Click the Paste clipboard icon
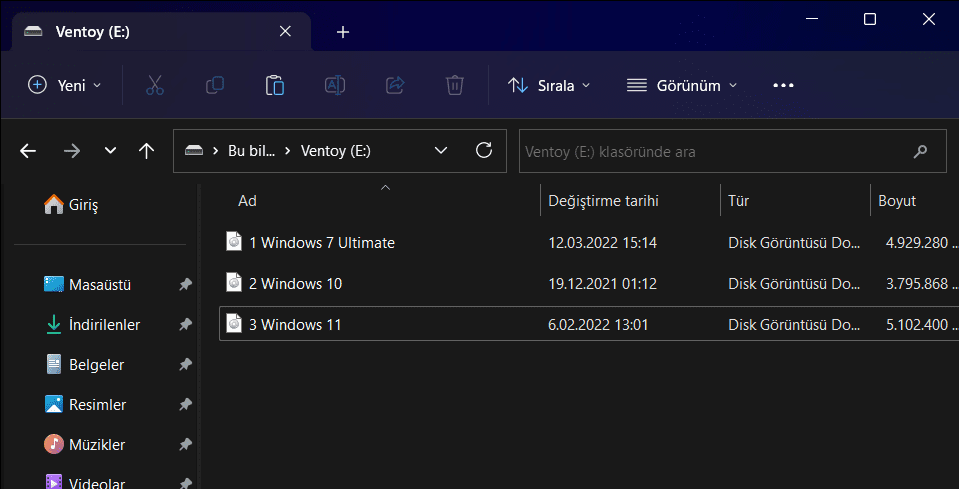This screenshot has width=959, height=489. pos(275,85)
